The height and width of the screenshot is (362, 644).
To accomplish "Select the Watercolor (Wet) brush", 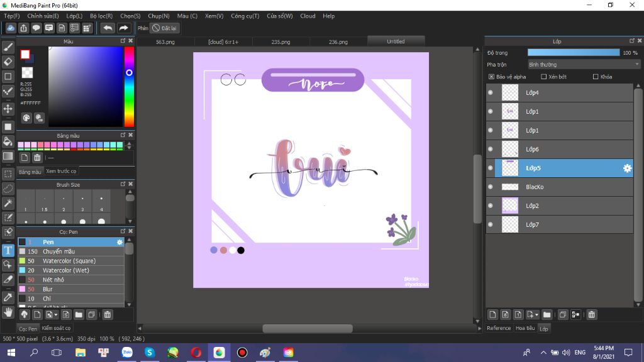I will 70,270.
